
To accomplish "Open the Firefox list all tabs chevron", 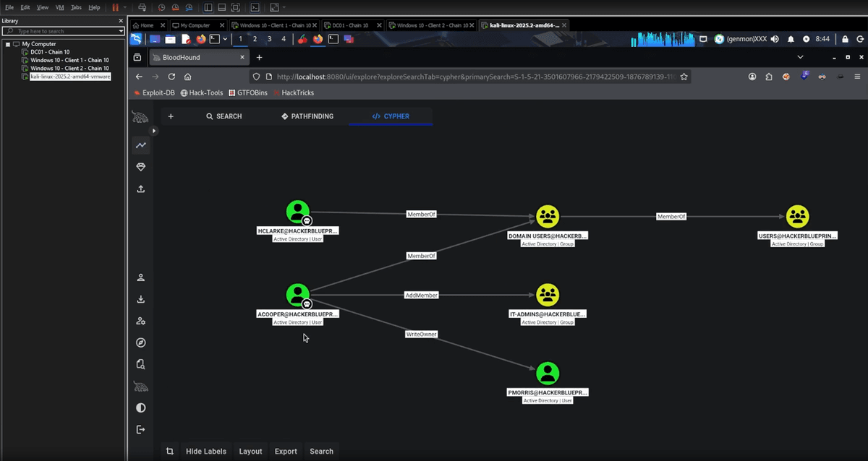I will 800,57.
